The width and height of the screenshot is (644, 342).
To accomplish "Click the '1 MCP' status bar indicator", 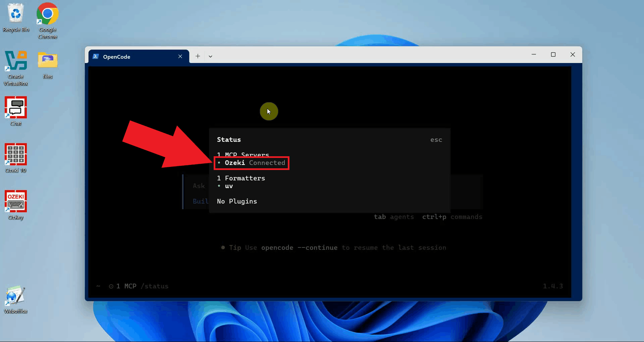I will coord(126,286).
